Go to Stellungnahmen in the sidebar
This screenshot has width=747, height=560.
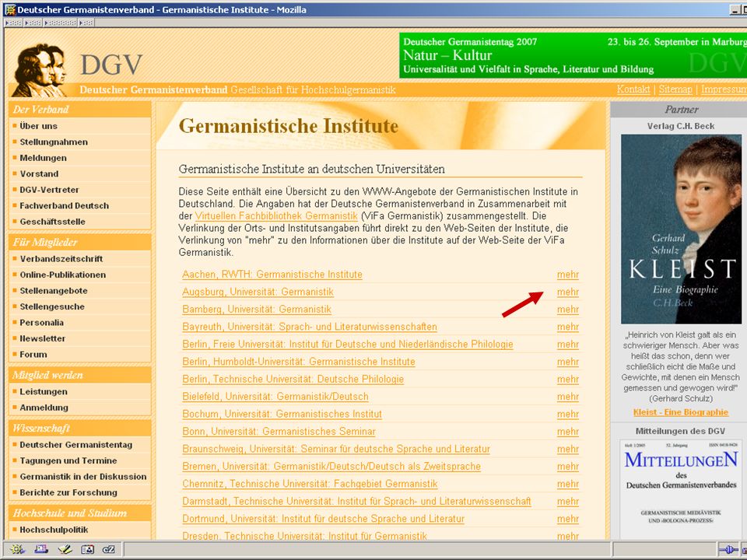pyautogui.click(x=54, y=142)
